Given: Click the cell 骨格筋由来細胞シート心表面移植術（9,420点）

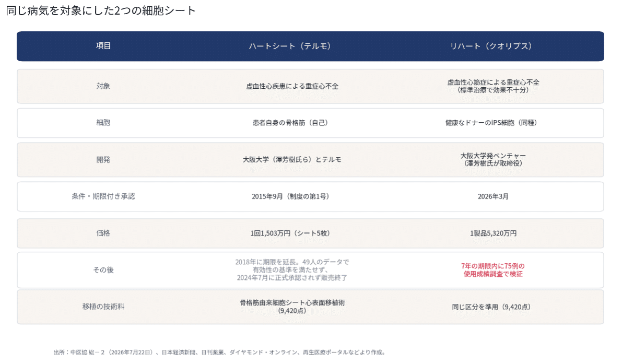Looking at the screenshot, I should click(292, 307).
